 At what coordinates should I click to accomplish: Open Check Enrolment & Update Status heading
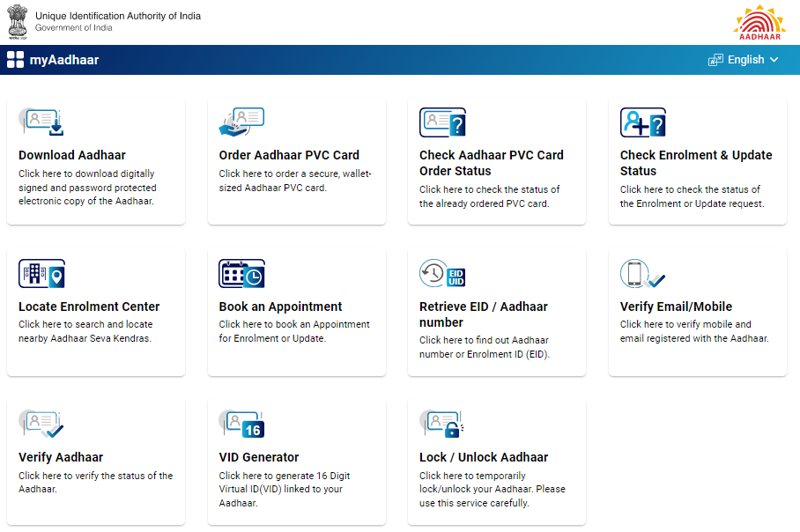(696, 163)
